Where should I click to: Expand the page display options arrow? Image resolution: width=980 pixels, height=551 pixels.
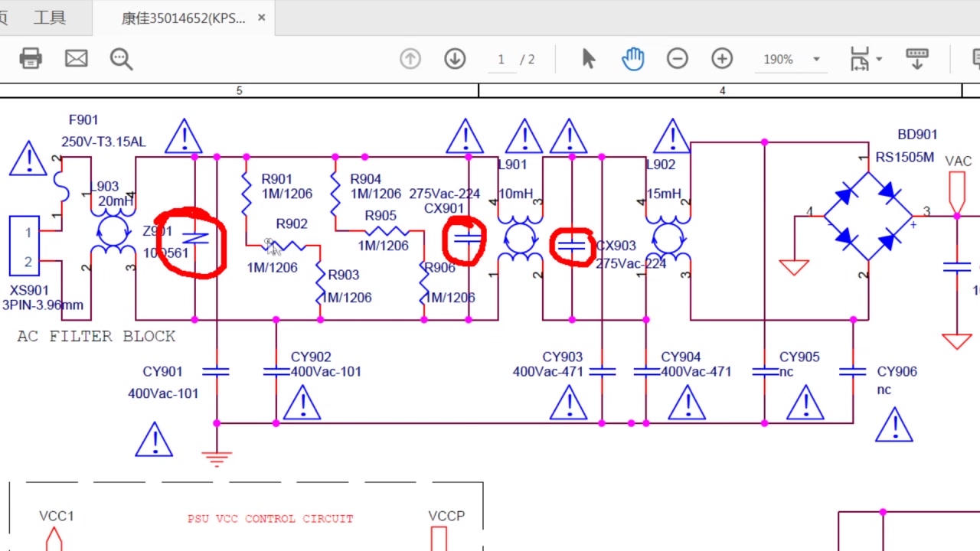pyautogui.click(x=879, y=59)
